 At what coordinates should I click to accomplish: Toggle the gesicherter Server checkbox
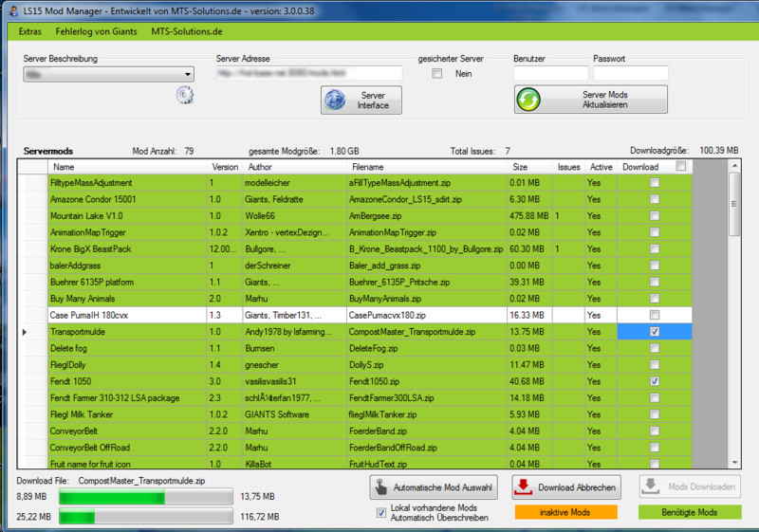437,73
